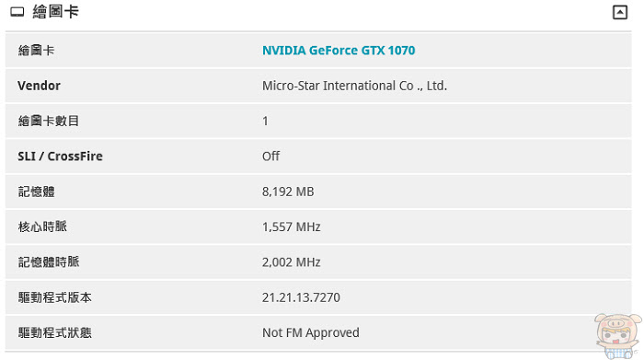Viewport: 644px width, 360px height.
Task: Open the NVIDIA GeForce GTX 1070 link
Action: click(339, 51)
